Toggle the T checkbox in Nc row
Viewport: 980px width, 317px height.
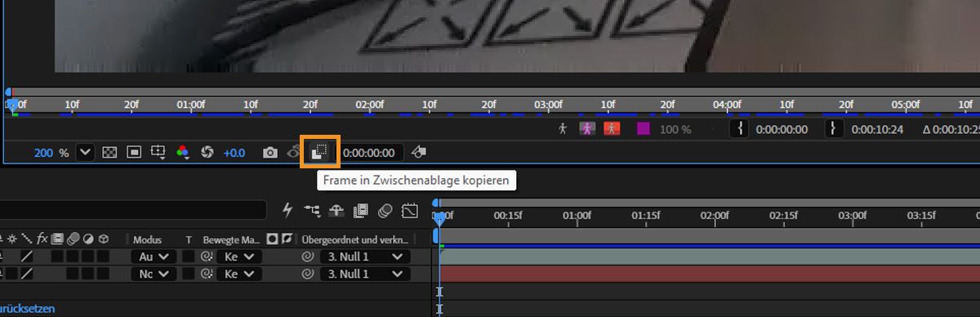189,275
